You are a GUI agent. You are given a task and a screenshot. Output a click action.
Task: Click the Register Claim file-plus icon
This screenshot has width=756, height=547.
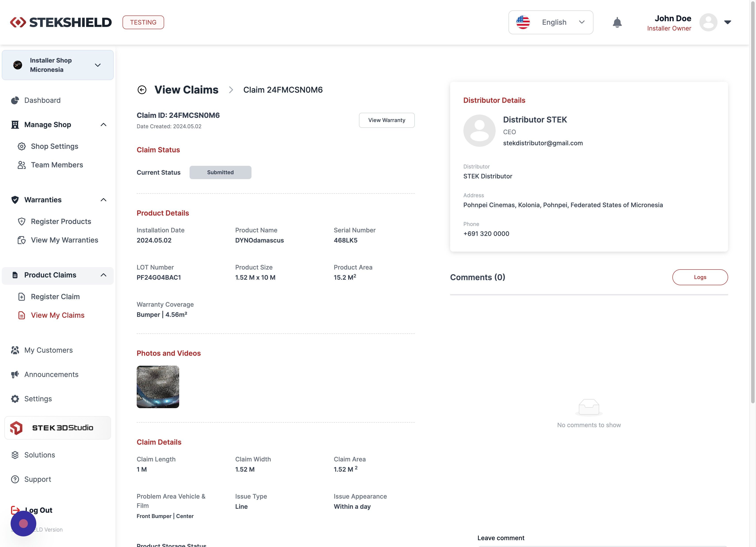[22, 297]
